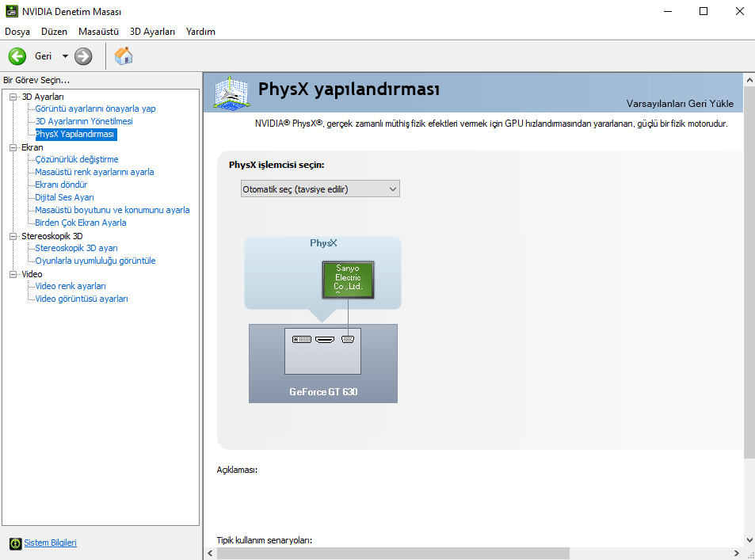Click the green Back arrow icon
The width and height of the screenshot is (755, 560).
pos(17,56)
